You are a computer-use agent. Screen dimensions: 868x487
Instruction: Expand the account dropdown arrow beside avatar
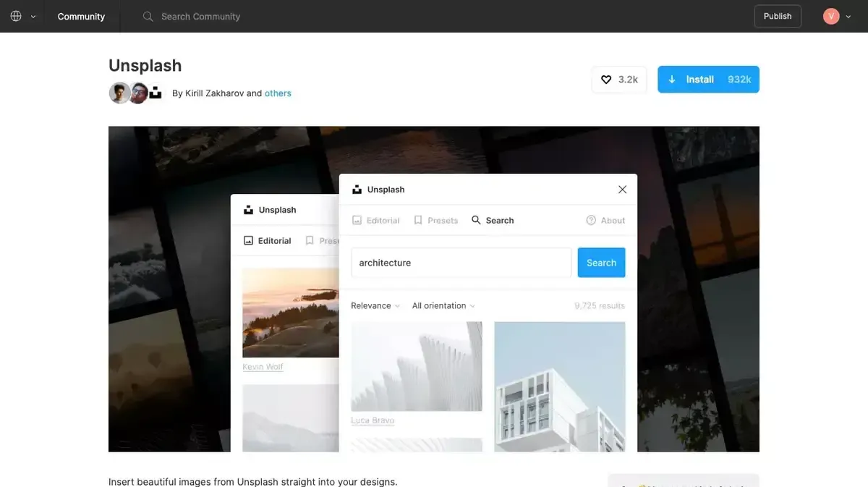pos(848,17)
